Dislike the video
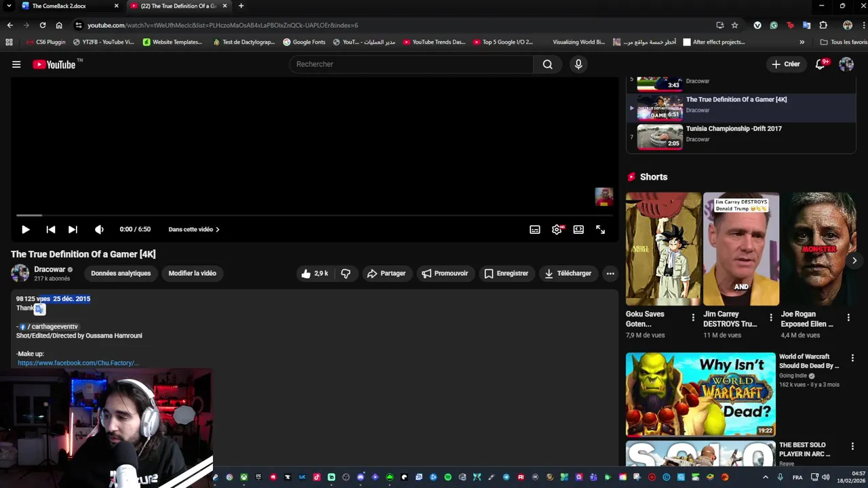Viewport: 868px width, 488px height. pyautogui.click(x=346, y=273)
